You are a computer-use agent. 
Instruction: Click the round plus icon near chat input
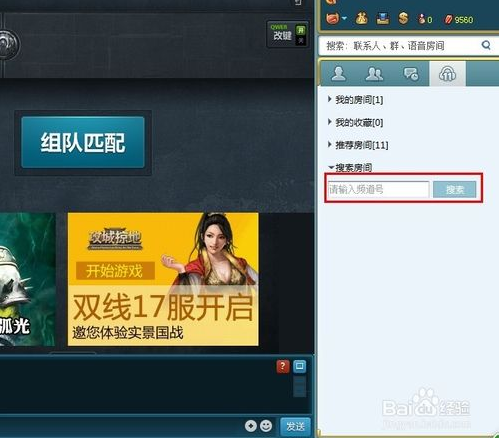coord(251,426)
